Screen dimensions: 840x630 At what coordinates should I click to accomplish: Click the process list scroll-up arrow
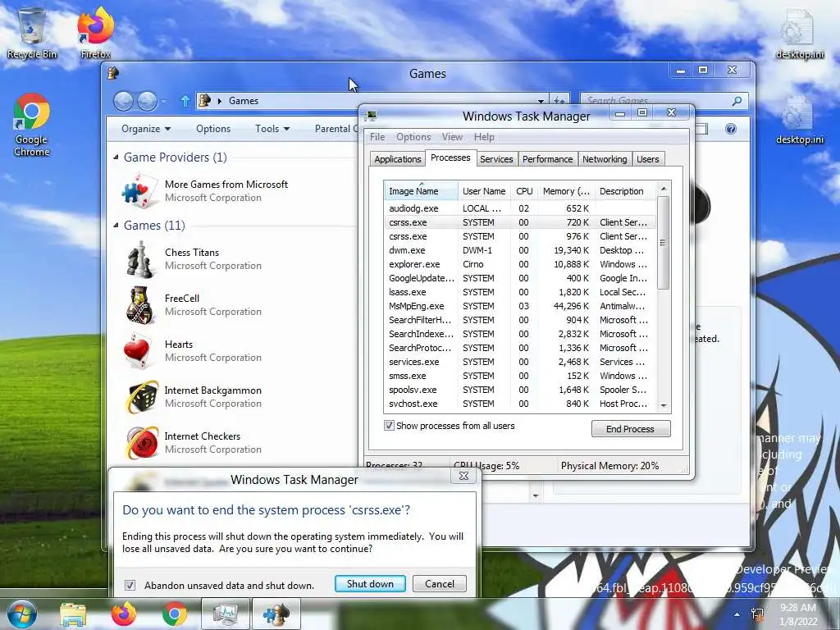(x=663, y=189)
